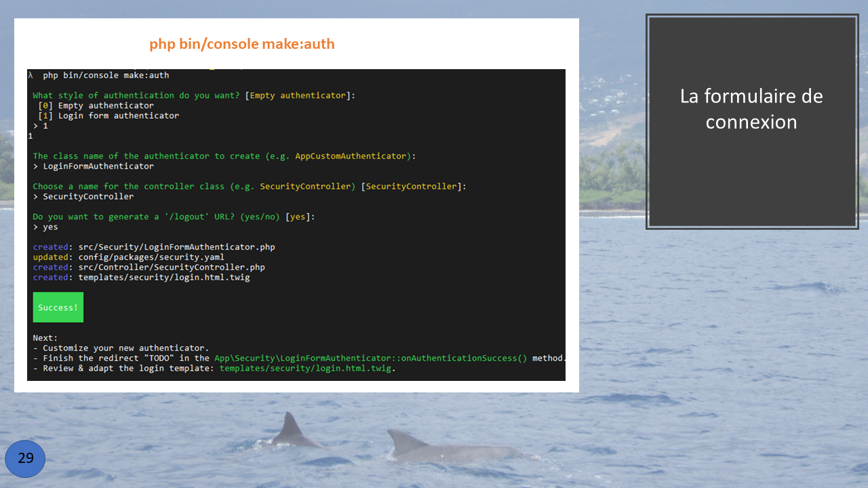This screenshot has height=488, width=868.
Task: Open created path src/Controller/SecurityController.php
Action: point(171,268)
